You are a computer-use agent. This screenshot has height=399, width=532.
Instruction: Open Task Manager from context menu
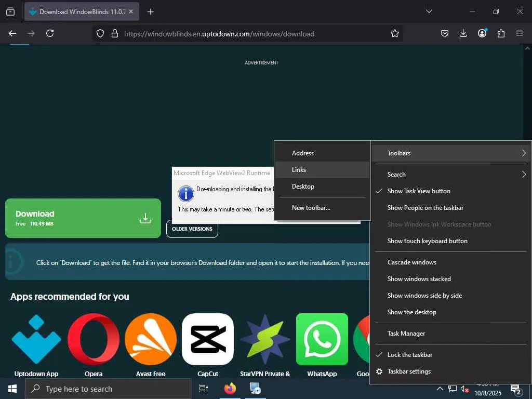tap(451, 334)
